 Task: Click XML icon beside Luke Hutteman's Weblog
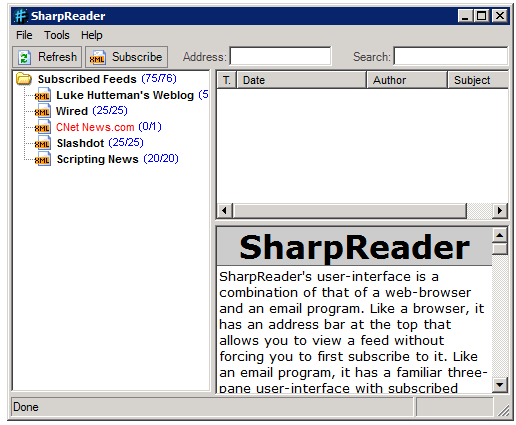pyautogui.click(x=43, y=95)
